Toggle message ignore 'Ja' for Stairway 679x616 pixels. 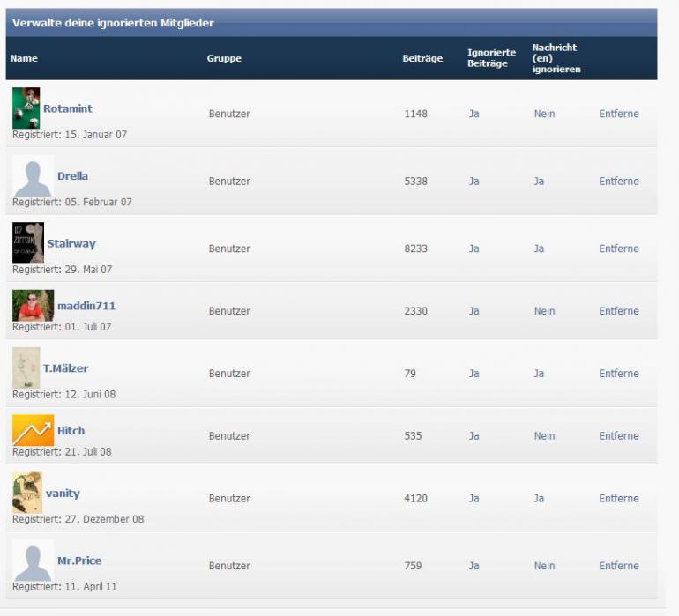tap(539, 249)
